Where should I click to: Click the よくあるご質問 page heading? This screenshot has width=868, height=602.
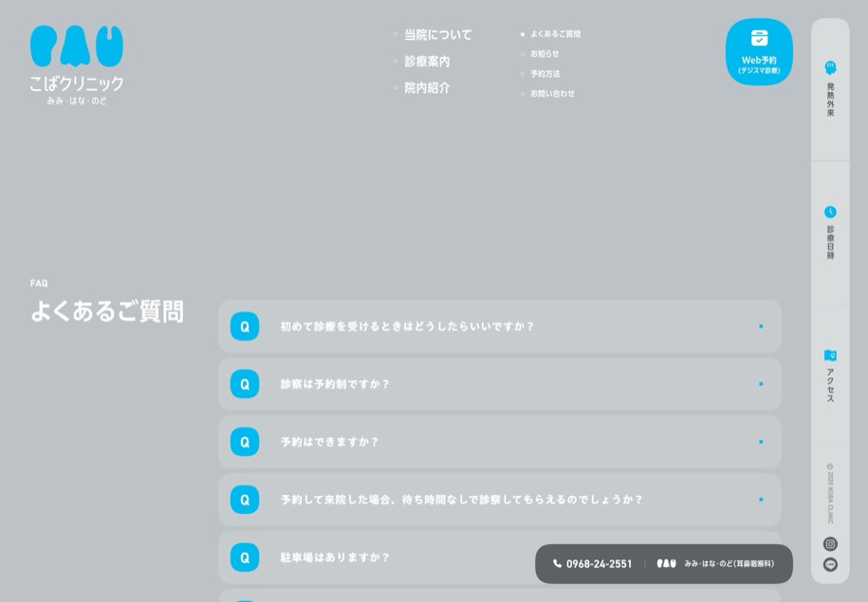coord(107,312)
